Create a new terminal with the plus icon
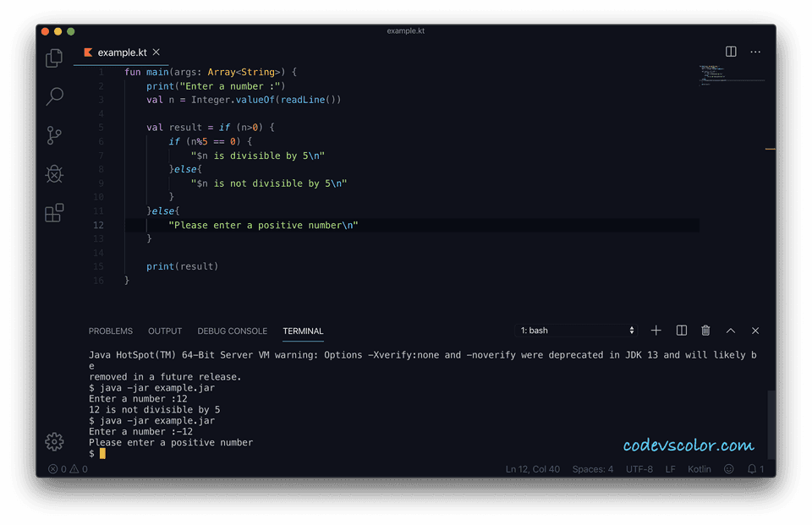The image size is (812, 525). (x=656, y=331)
